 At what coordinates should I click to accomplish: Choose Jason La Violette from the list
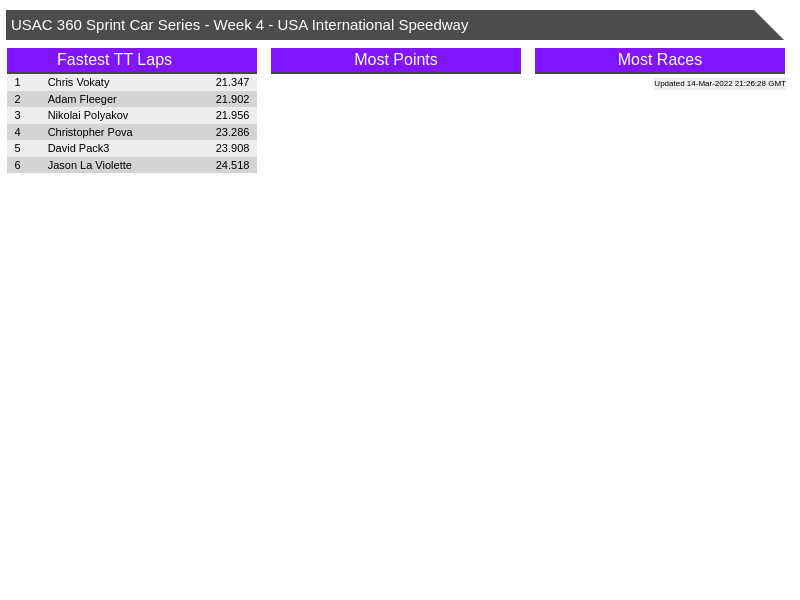[x=89, y=165]
